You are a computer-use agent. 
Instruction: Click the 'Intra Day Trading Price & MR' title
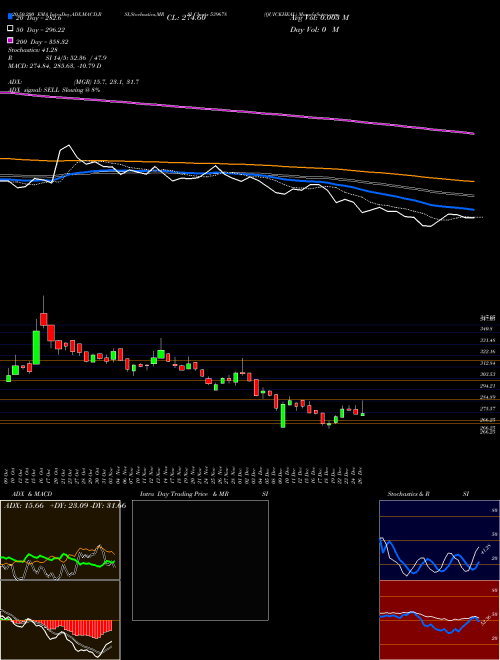pos(184,494)
